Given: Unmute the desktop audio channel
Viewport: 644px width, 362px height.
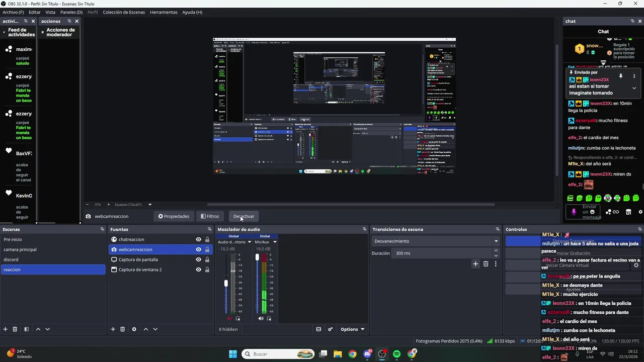Looking at the screenshot, I should click(x=229, y=318).
